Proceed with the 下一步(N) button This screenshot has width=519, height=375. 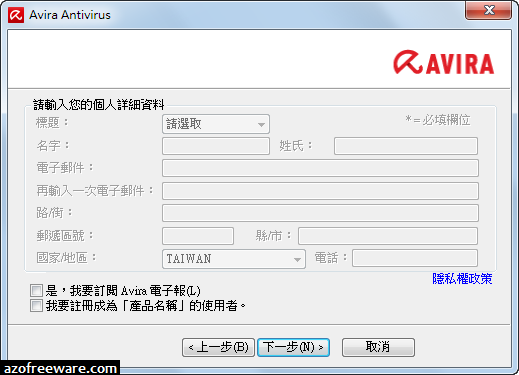point(293,347)
